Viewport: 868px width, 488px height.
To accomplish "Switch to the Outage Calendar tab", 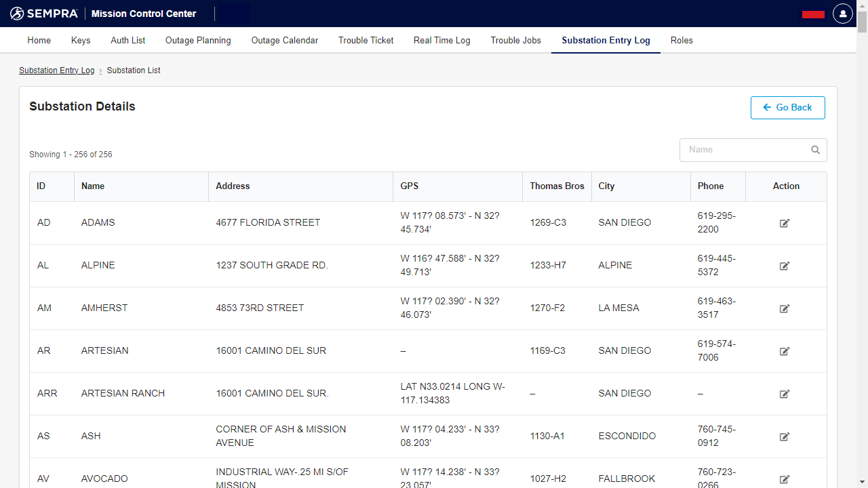I will [285, 41].
